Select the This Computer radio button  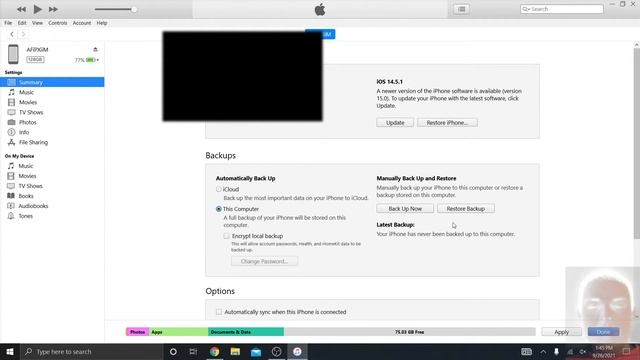219,209
